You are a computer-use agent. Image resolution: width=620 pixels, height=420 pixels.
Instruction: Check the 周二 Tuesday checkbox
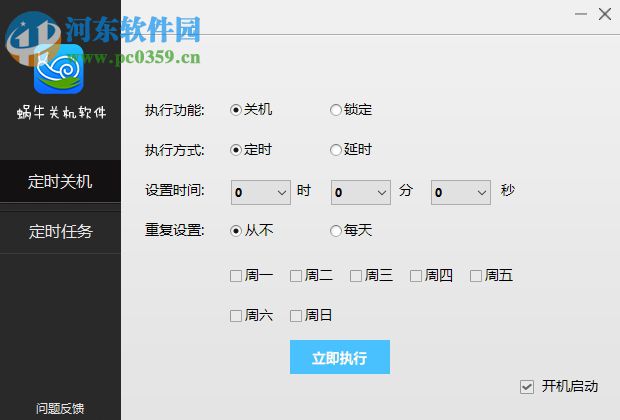tap(296, 276)
